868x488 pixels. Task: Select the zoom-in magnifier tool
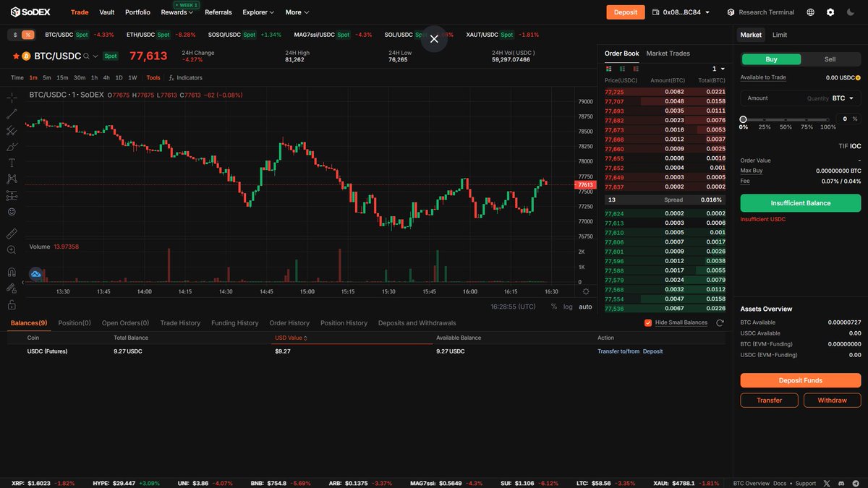(12, 249)
